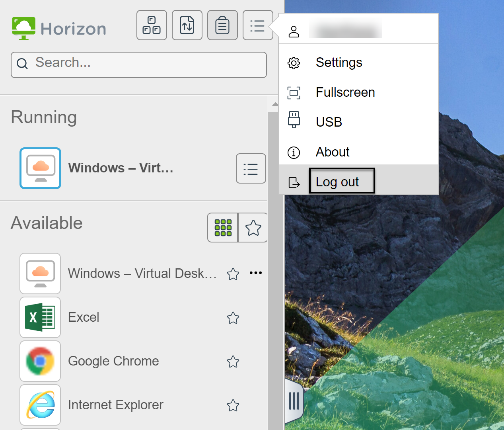The height and width of the screenshot is (430, 504).
Task: Launch Windows – Virtual Desktop from Available
Action: click(x=40, y=274)
